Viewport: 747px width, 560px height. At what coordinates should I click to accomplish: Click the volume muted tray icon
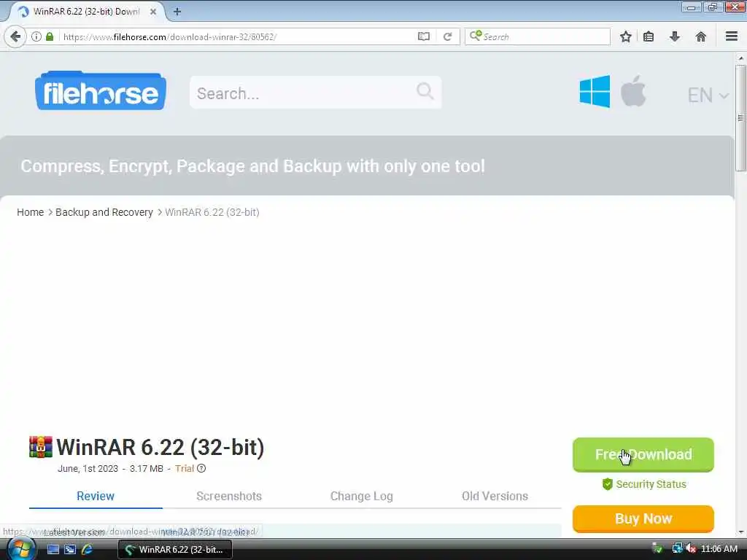[690, 549]
